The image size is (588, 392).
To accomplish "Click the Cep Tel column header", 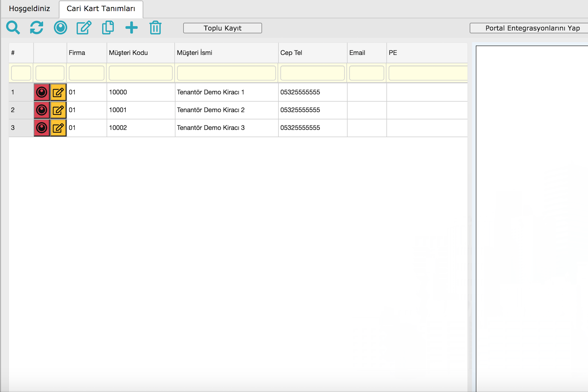I will coord(291,53).
